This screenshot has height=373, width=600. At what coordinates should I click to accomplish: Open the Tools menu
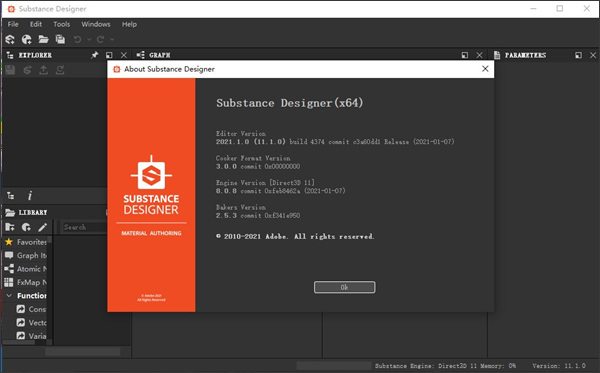pyautogui.click(x=62, y=24)
